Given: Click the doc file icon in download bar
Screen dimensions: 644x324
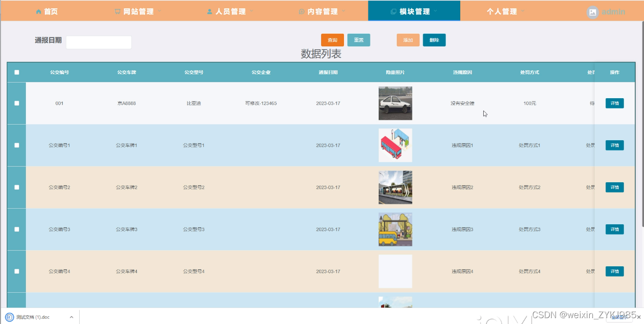Looking at the screenshot, I should click(10, 317).
